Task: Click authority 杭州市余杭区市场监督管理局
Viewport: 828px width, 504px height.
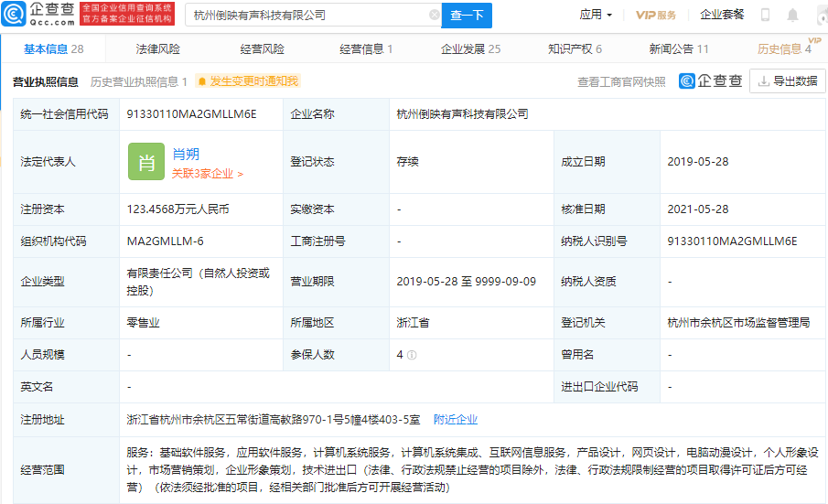Action: pos(738,323)
